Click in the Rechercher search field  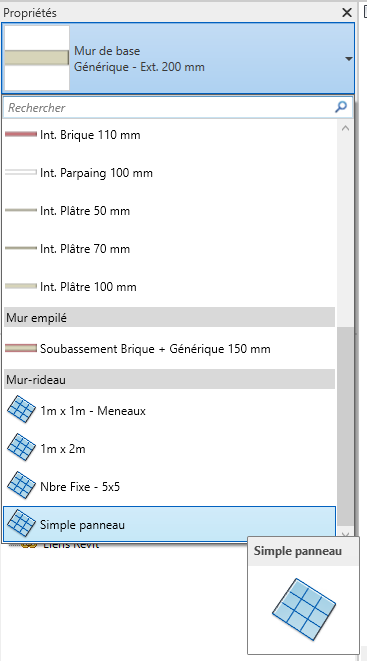click(169, 107)
